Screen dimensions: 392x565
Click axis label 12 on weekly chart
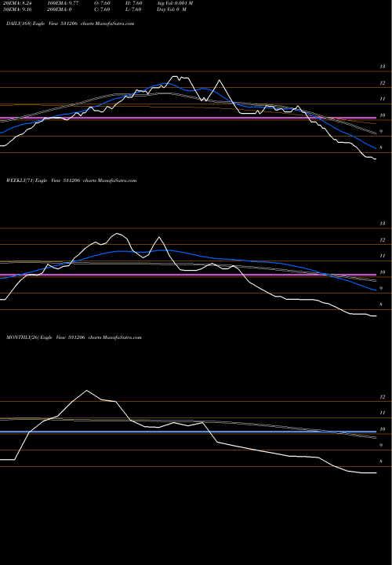pyautogui.click(x=383, y=239)
